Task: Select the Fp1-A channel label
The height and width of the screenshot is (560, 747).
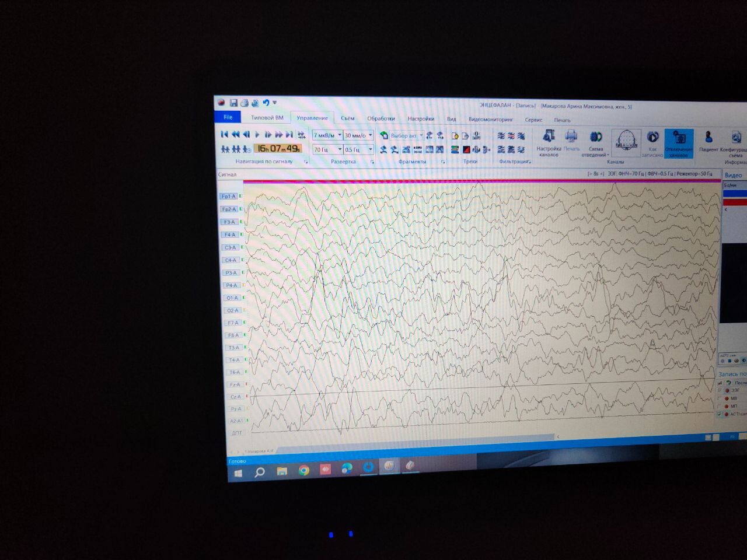Action: [229, 197]
